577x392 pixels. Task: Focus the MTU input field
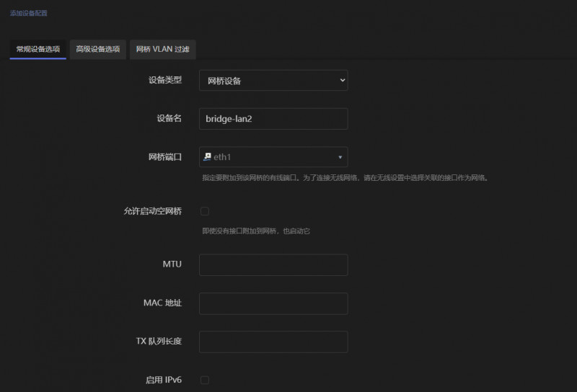pos(273,264)
